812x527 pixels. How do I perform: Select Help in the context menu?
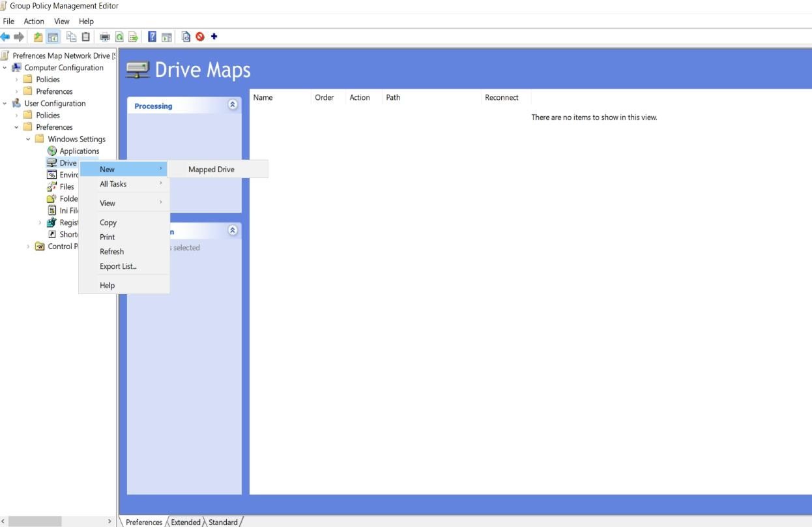(124, 285)
